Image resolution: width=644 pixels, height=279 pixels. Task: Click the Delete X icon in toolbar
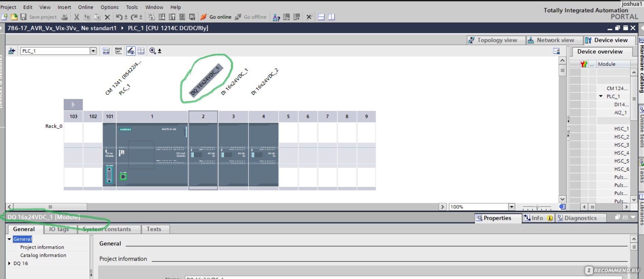108,17
